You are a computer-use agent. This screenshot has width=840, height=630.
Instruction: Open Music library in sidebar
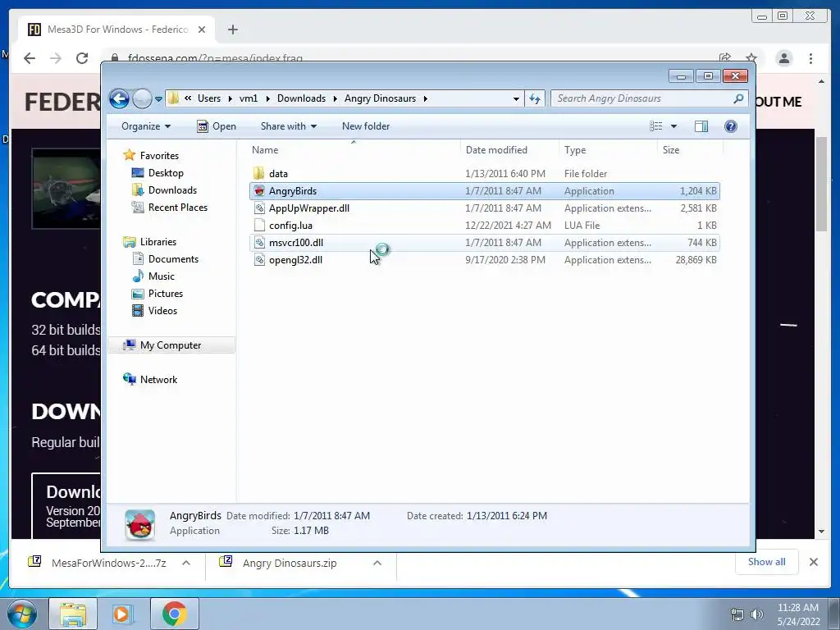[161, 276]
